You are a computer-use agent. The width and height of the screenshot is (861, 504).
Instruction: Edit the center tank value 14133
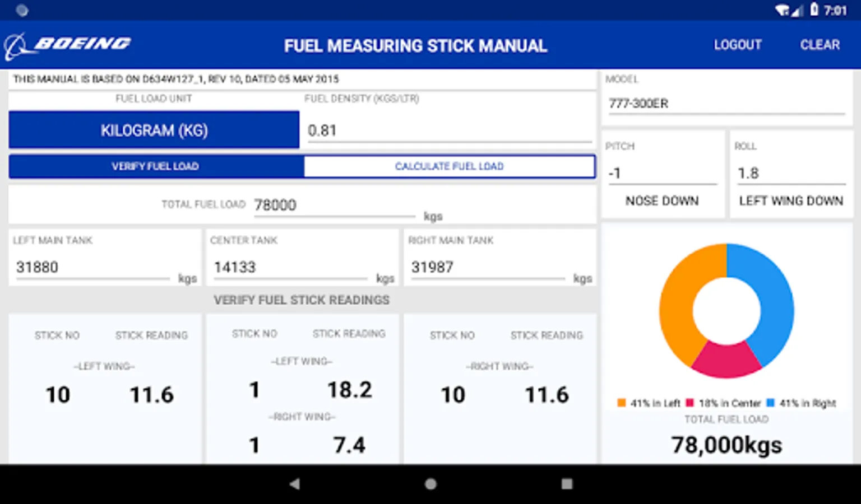pyautogui.click(x=290, y=267)
